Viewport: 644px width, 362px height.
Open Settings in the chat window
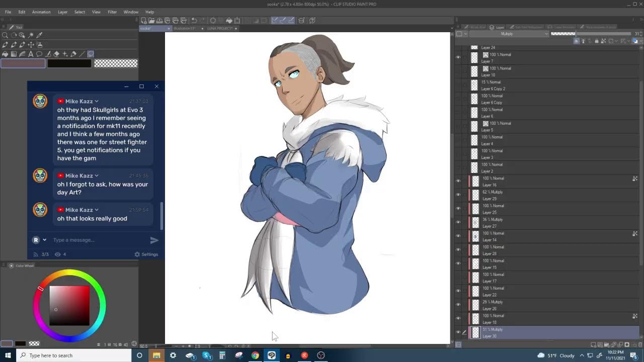(146, 254)
